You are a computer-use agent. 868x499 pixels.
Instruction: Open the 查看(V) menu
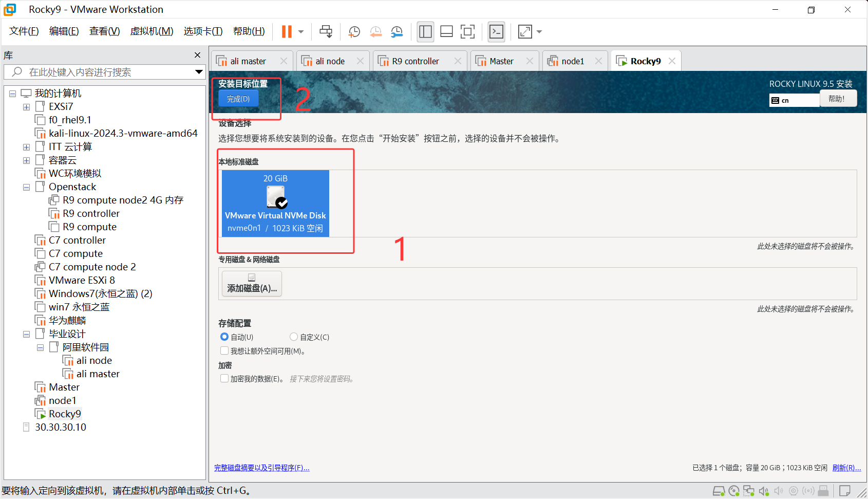click(x=105, y=31)
